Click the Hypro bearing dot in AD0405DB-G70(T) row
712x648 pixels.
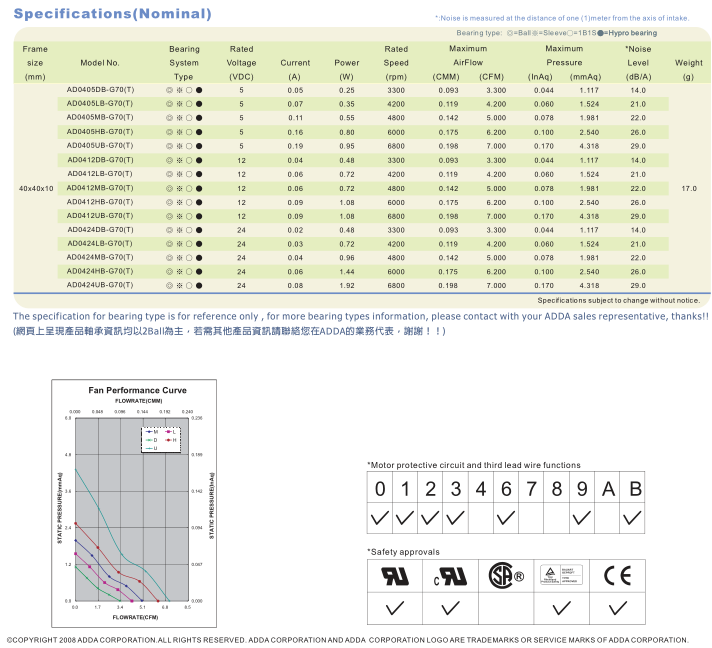pyautogui.click(x=199, y=90)
